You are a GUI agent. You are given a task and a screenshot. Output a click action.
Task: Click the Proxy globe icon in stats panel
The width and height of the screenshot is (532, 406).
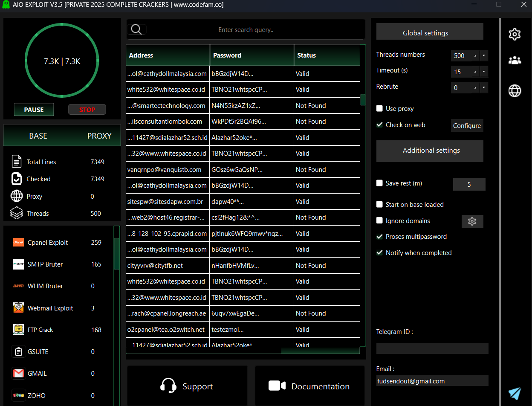17,196
